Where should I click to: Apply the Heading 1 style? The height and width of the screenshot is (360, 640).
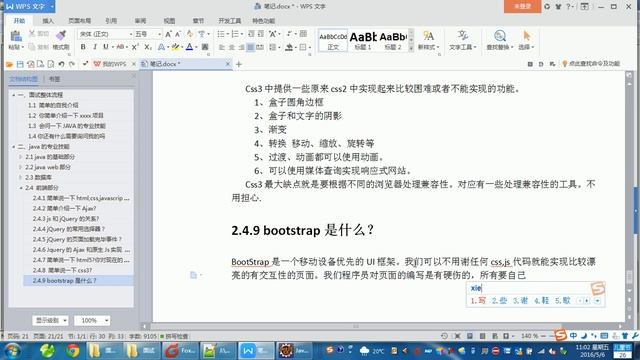pyautogui.click(x=363, y=40)
